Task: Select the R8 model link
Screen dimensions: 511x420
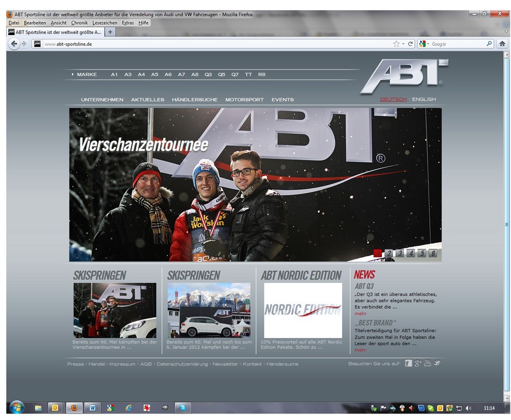Action: click(262, 74)
